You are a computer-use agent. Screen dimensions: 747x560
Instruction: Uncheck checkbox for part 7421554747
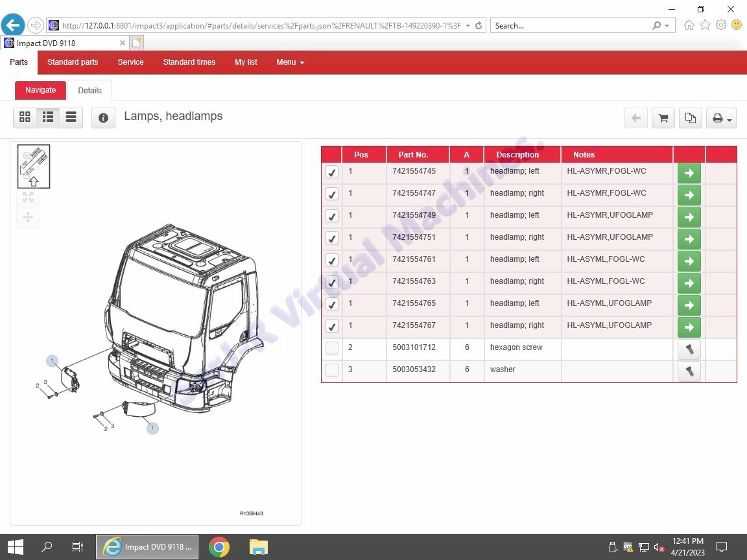click(x=332, y=194)
